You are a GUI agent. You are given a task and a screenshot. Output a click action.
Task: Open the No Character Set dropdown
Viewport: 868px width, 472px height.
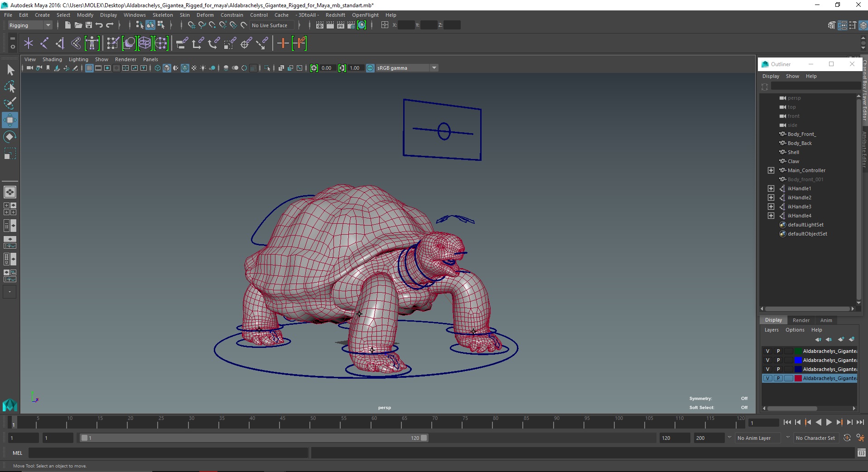tap(815, 438)
